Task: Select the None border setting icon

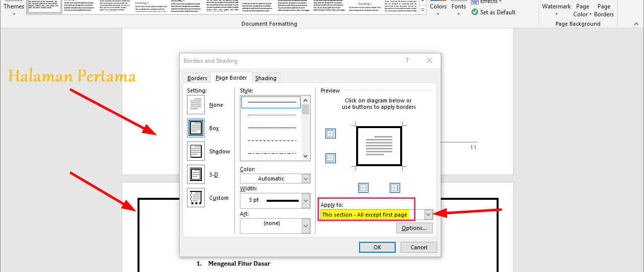Action: tap(196, 105)
